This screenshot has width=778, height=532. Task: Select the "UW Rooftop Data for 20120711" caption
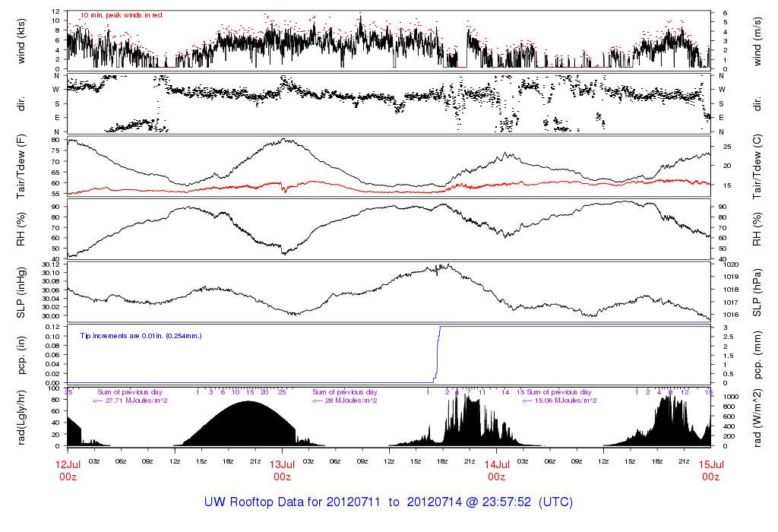click(293, 502)
